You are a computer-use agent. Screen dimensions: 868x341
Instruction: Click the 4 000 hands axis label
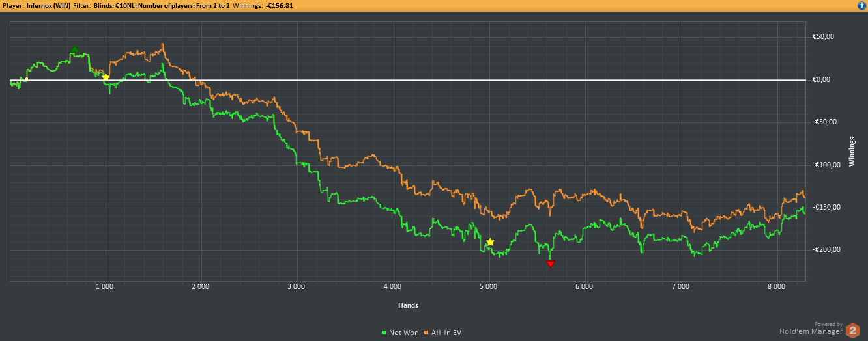pos(393,286)
